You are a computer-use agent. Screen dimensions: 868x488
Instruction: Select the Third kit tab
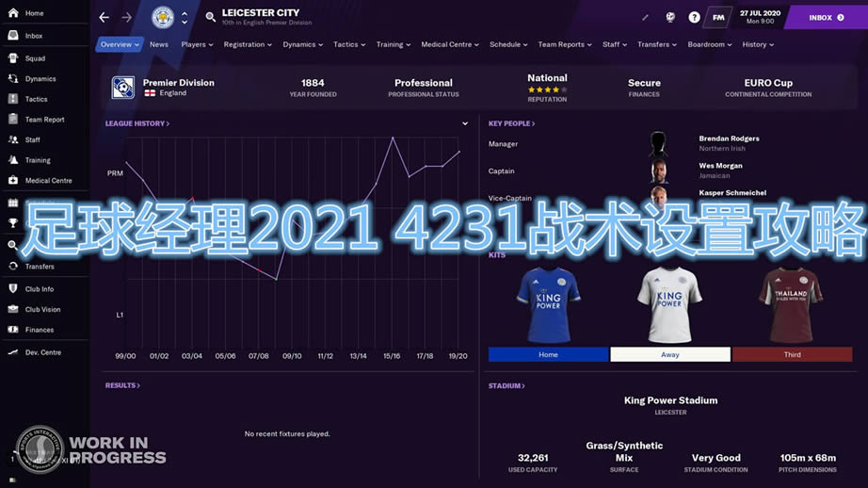[x=792, y=355]
